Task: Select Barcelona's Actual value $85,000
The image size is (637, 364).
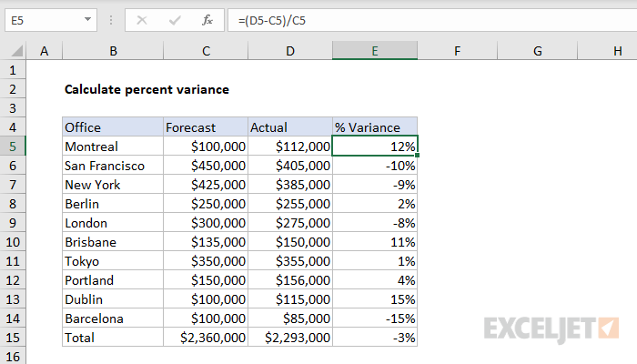Action: coord(289,318)
